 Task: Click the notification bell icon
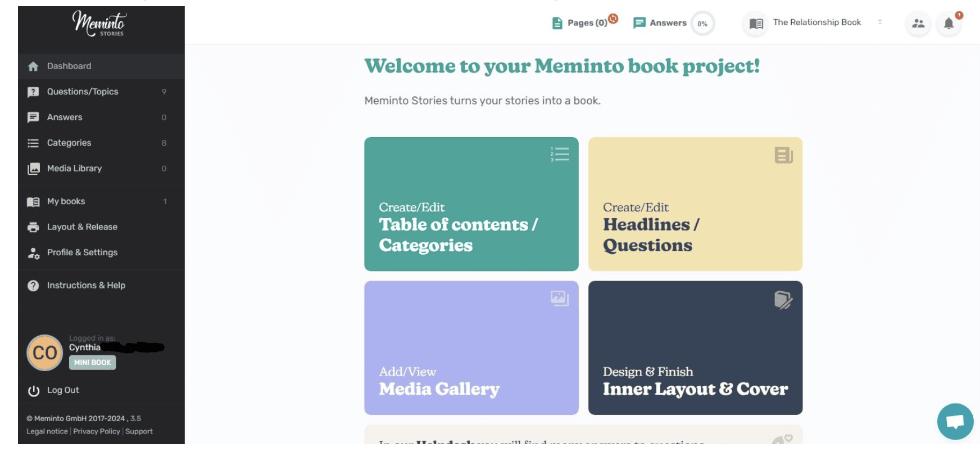pos(949,24)
